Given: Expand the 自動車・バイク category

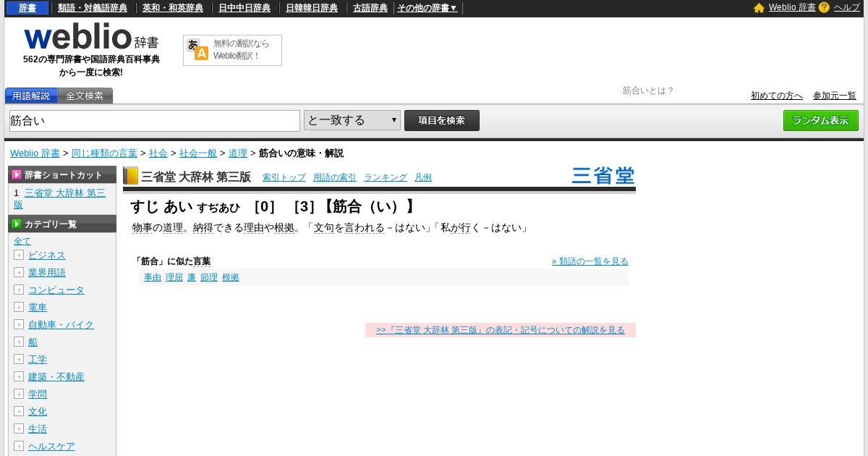Looking at the screenshot, I should pos(19,324).
